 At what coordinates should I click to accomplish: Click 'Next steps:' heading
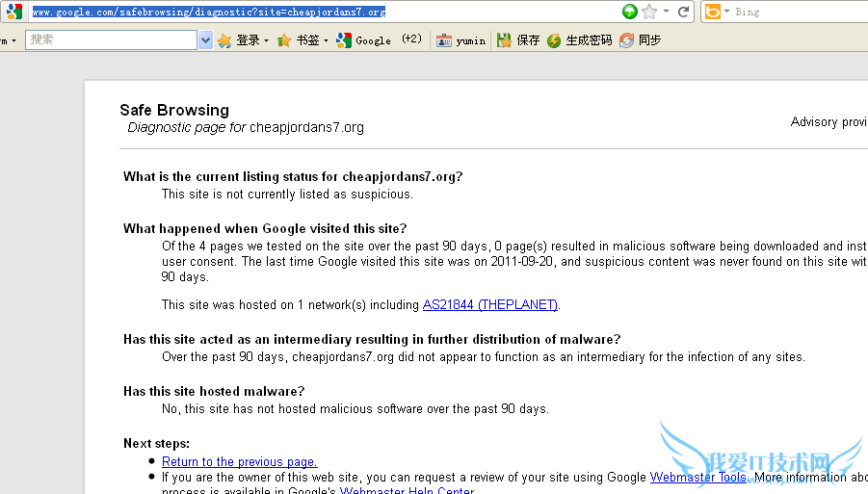156,444
